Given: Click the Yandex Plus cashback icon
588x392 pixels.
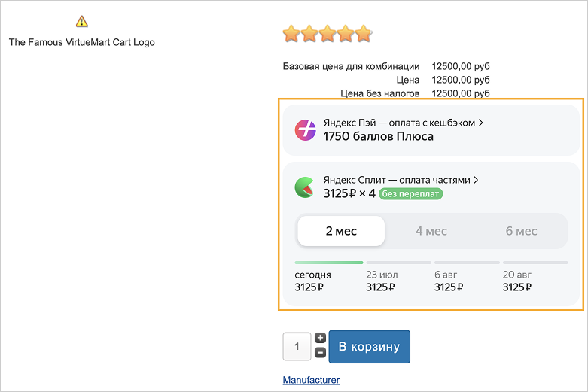Looking at the screenshot, I should 305,130.
